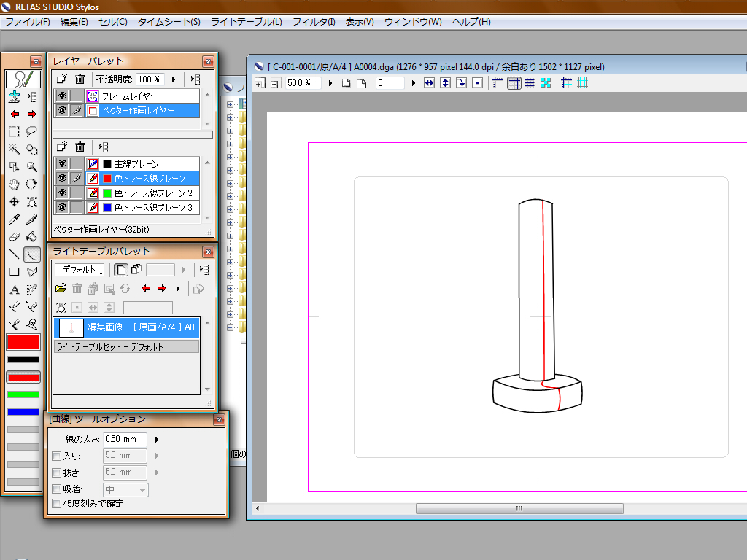Hide the ベクター作画レイヤー layer eye
This screenshot has height=560, width=747.
[62, 111]
